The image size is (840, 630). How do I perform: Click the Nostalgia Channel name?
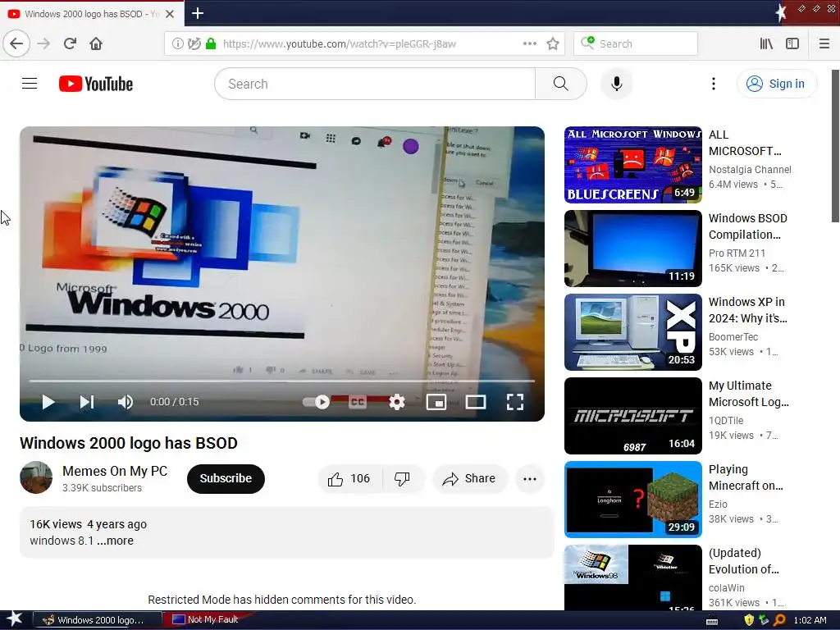(750, 169)
